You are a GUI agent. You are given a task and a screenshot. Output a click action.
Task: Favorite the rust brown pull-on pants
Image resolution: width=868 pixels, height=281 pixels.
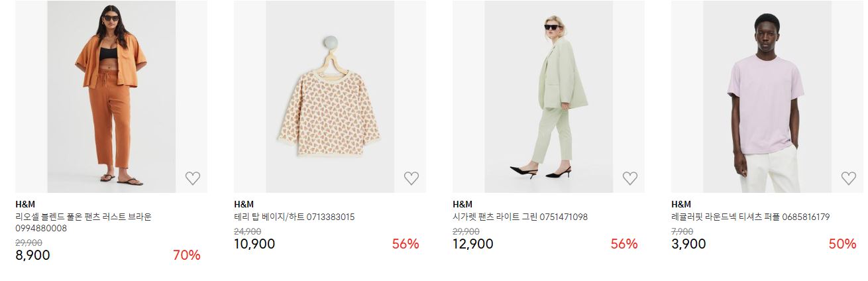(193, 178)
